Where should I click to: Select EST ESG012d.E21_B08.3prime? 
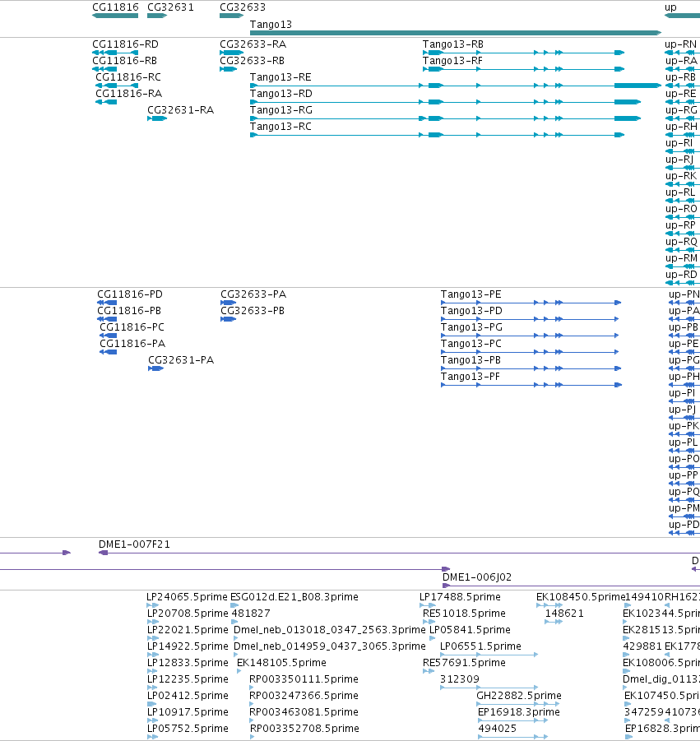[294, 597]
